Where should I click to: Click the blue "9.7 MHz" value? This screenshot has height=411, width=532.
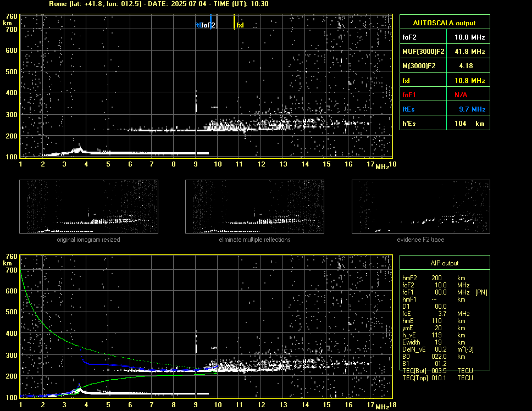(x=472, y=109)
